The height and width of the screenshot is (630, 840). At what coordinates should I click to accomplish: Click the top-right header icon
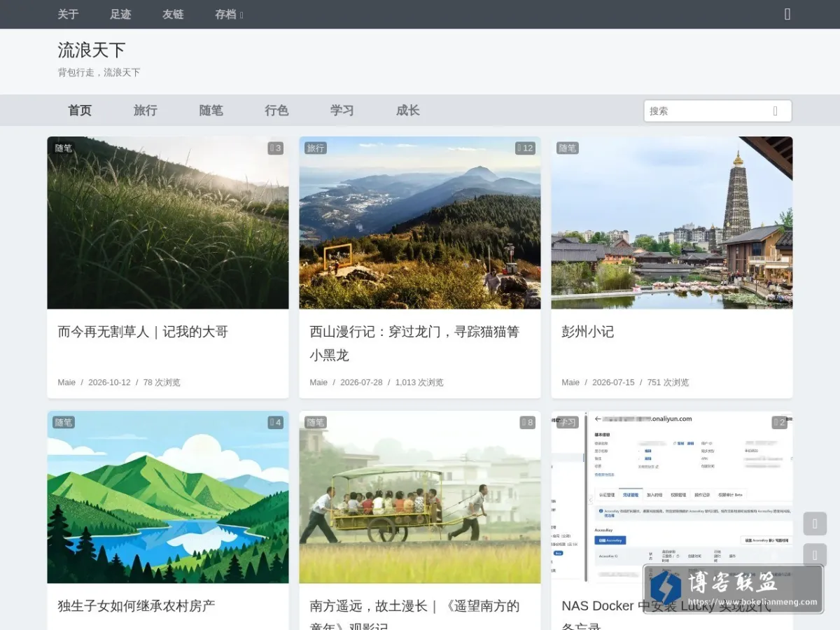(x=787, y=14)
